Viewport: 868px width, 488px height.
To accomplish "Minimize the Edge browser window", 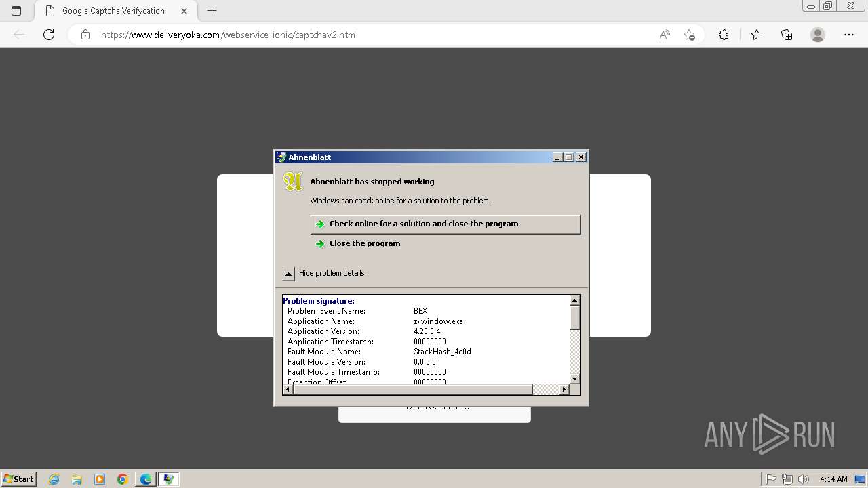I will tap(810, 6).
